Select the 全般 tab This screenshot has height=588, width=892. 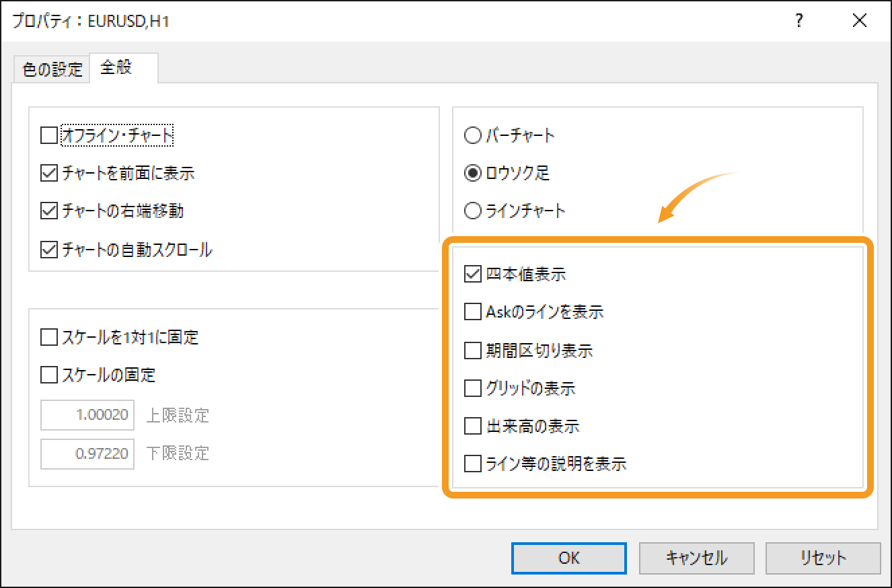point(124,68)
